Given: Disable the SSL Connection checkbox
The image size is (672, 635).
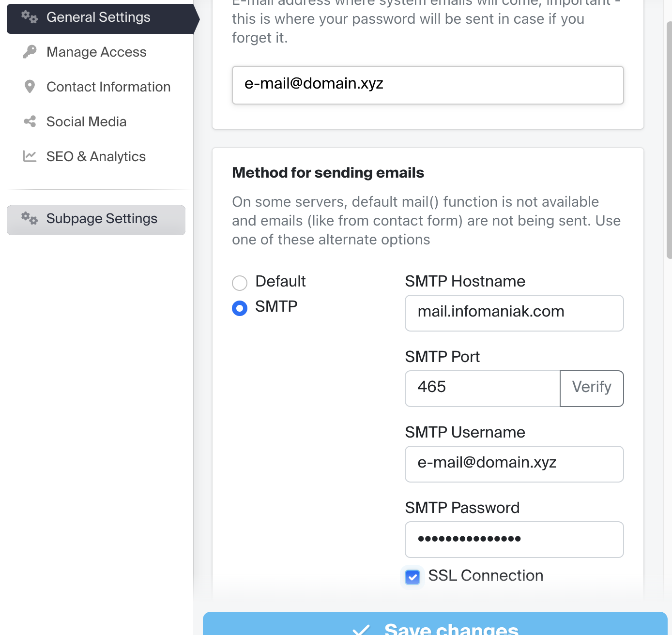Looking at the screenshot, I should [412, 577].
